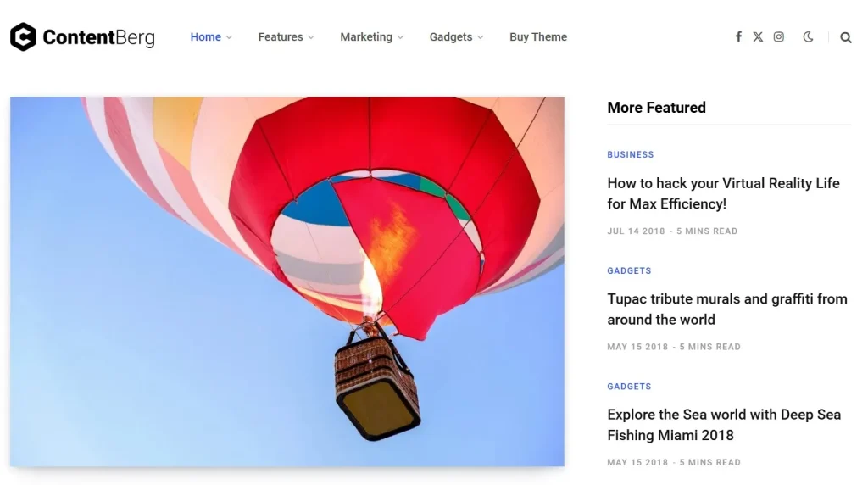Image resolution: width=868 pixels, height=485 pixels.
Task: Click GADGETS label above Sea world article
Action: [629, 387]
